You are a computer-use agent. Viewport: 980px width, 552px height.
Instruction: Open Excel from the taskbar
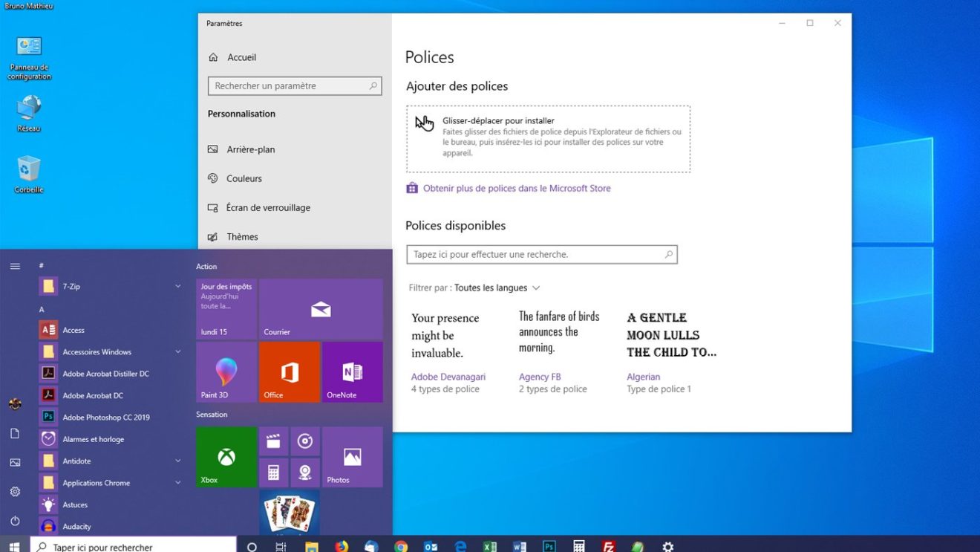490,547
